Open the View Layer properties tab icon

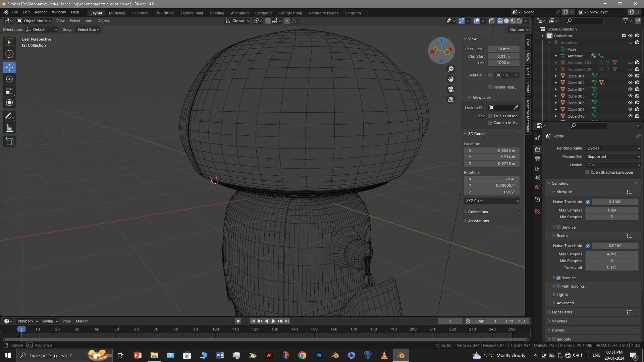538,168
